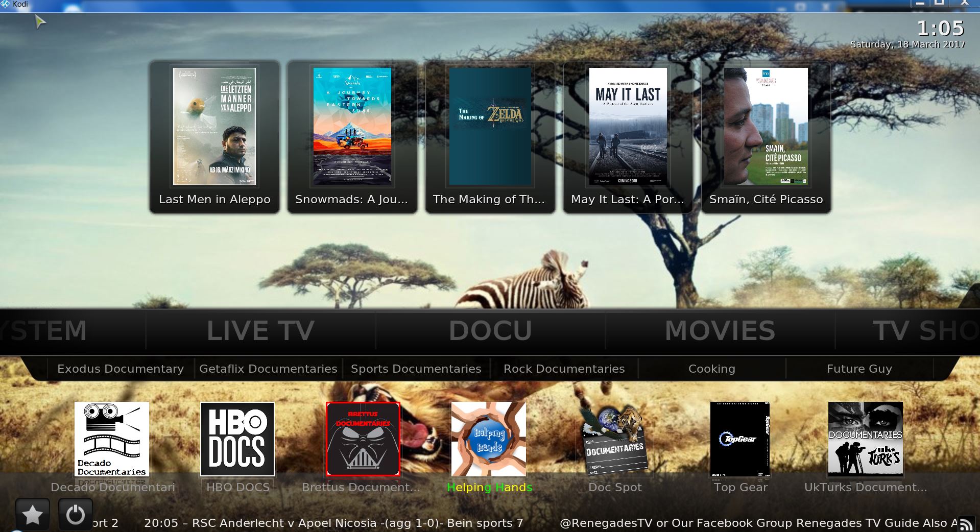
Task: Play Last Men in Aleppo poster
Action: click(x=214, y=127)
